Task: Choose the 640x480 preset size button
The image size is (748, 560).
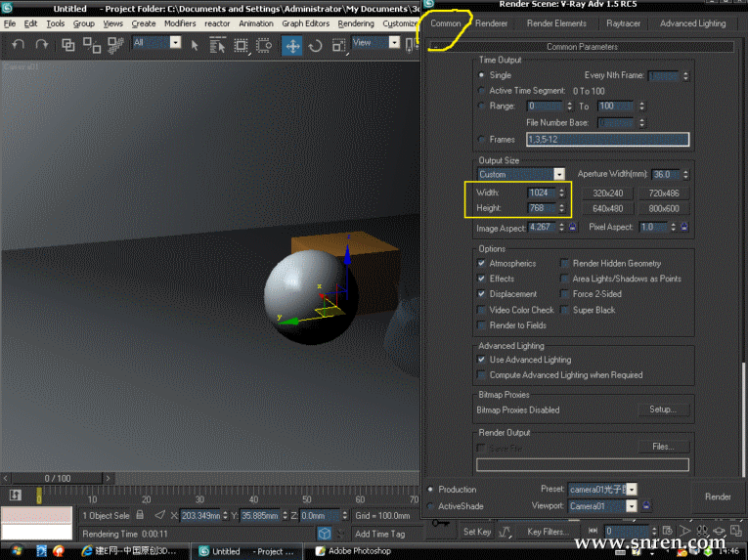Action: 607,208
